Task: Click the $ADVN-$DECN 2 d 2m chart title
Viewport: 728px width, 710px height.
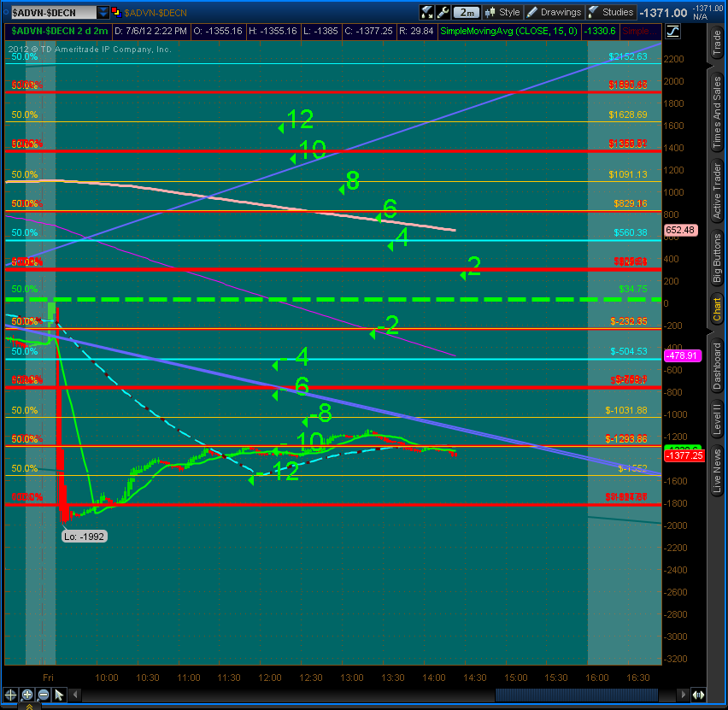Action: coord(60,31)
